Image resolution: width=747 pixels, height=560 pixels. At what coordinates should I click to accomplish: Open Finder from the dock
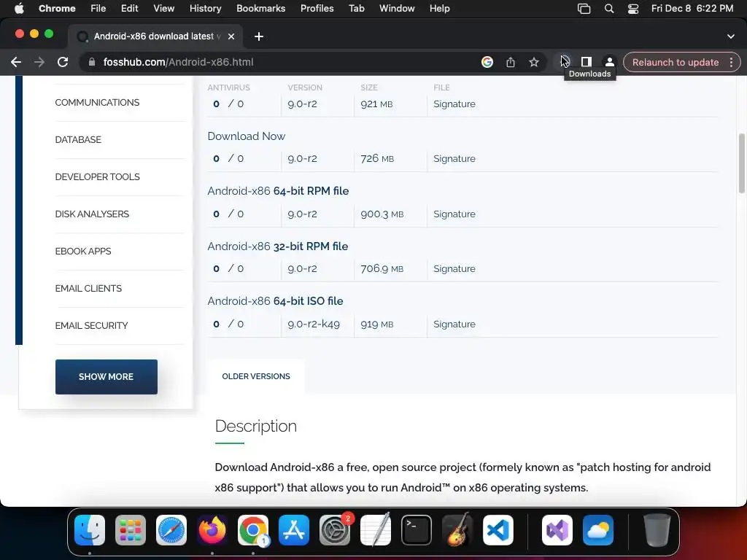[x=90, y=530]
